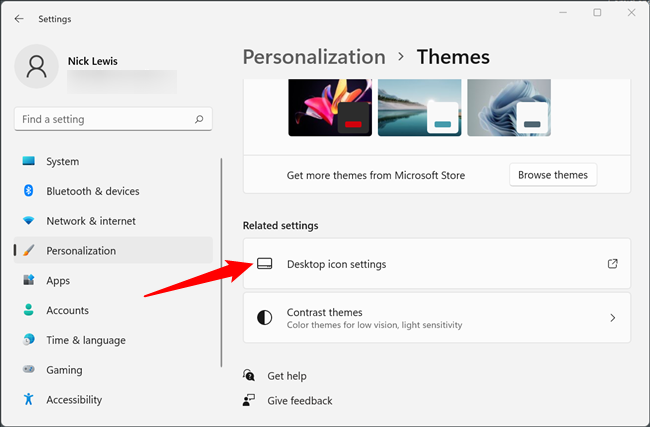
Task: Open Desktop icon settings external link
Action: click(x=612, y=264)
